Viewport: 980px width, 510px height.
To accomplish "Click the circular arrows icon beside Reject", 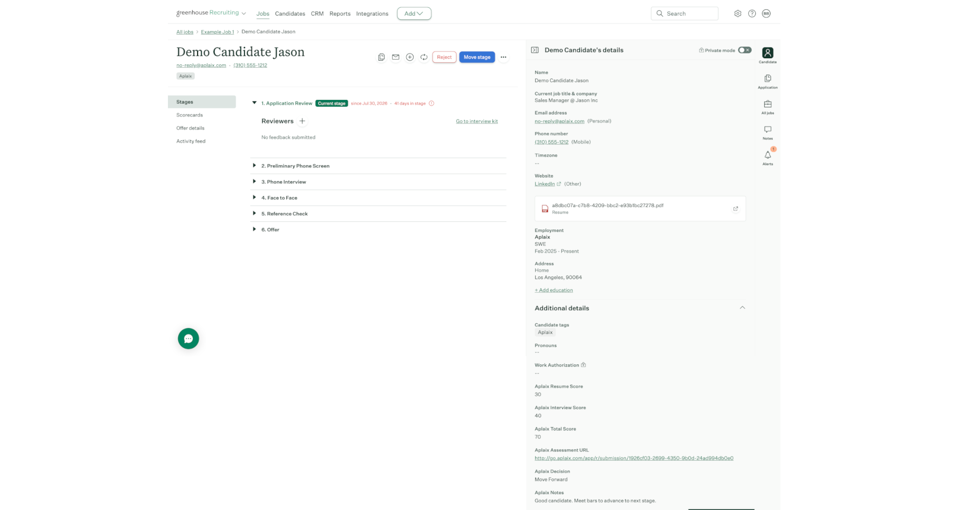I will pyautogui.click(x=424, y=57).
